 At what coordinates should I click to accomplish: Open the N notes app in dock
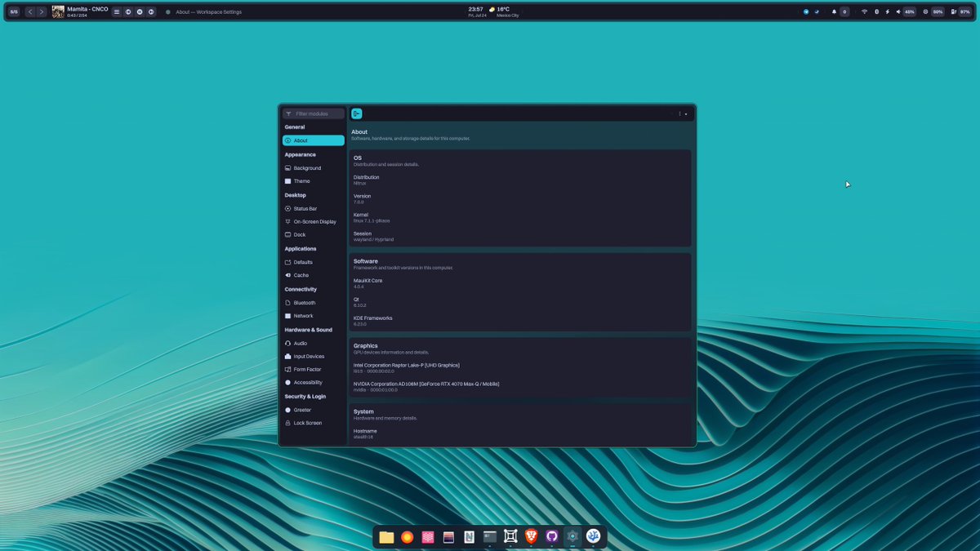(469, 536)
